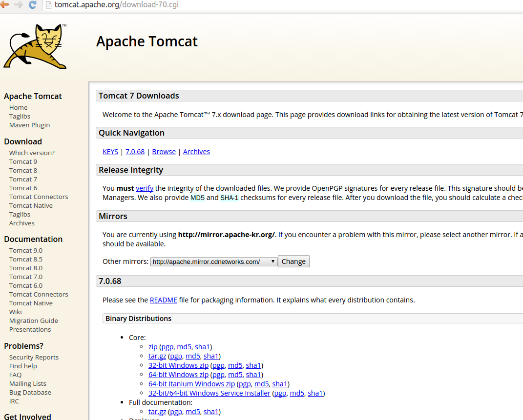This screenshot has height=420, width=523.
Task: Download the 64-bit Itanium Windows zip
Action: click(192, 384)
